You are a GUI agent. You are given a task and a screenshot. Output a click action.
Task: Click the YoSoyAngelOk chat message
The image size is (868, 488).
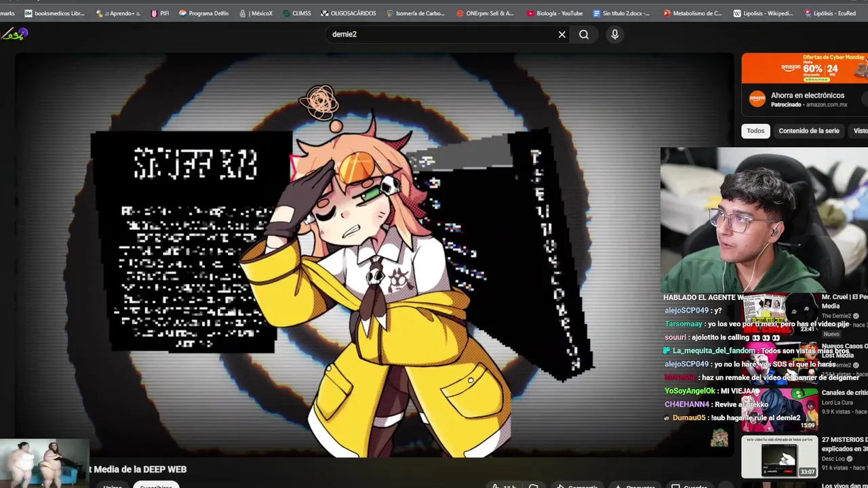coord(711,391)
